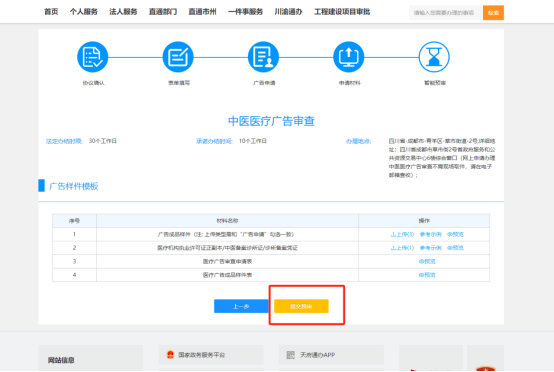Screen dimensions: 554x372
Task: Click the orange search button
Action: tap(493, 13)
